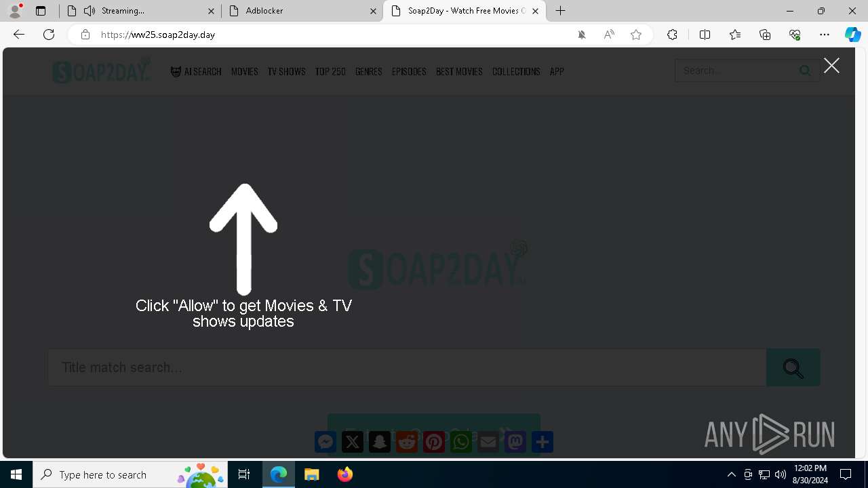Open more share options plus icon
The width and height of the screenshot is (868, 488).
[x=542, y=442]
